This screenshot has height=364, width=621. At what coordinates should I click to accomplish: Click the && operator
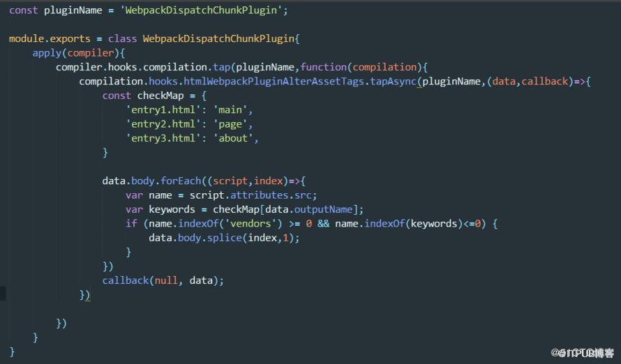pos(323,224)
